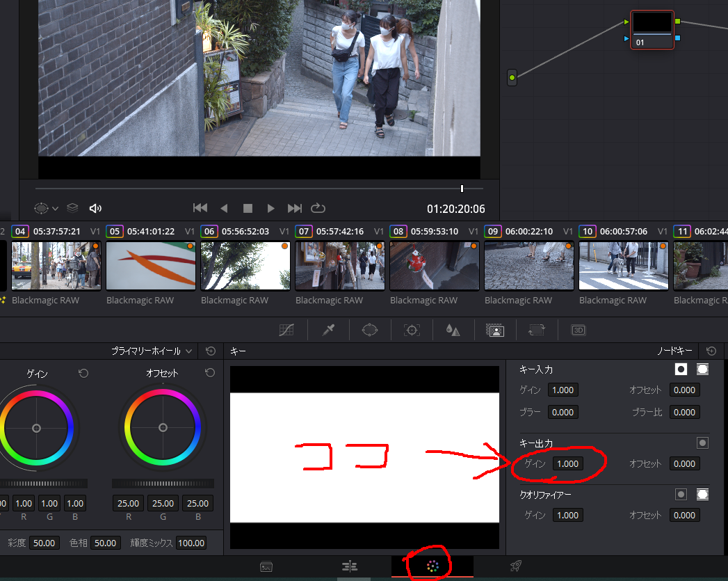
Task: Open the Sizing palette
Action: pos(536,331)
